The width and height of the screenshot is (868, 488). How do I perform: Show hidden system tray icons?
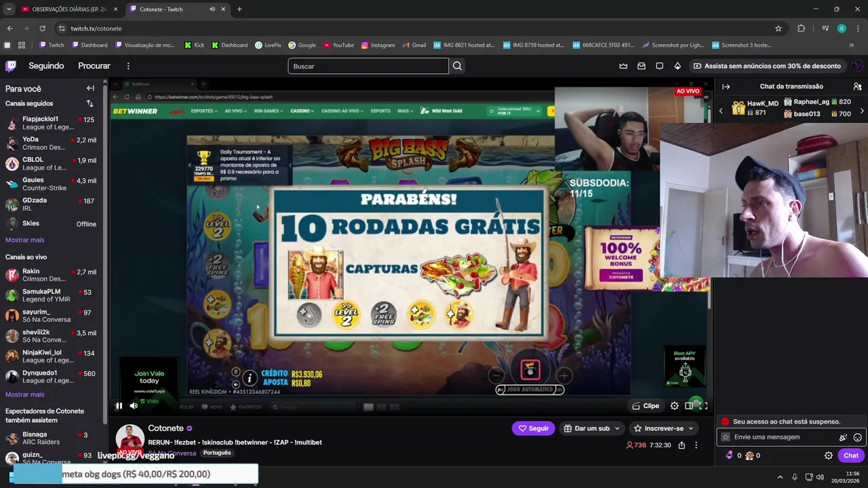(780, 477)
